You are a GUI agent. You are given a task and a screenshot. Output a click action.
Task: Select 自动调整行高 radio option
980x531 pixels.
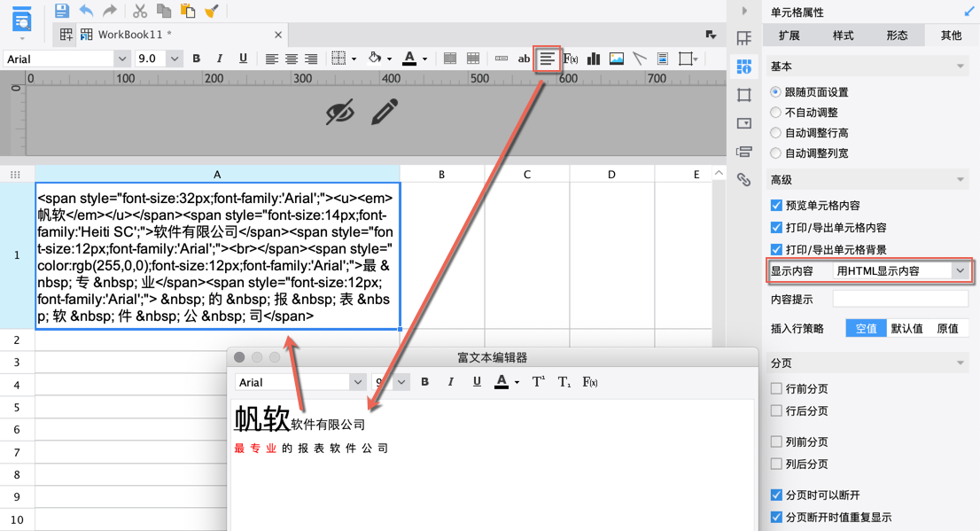[x=775, y=133]
